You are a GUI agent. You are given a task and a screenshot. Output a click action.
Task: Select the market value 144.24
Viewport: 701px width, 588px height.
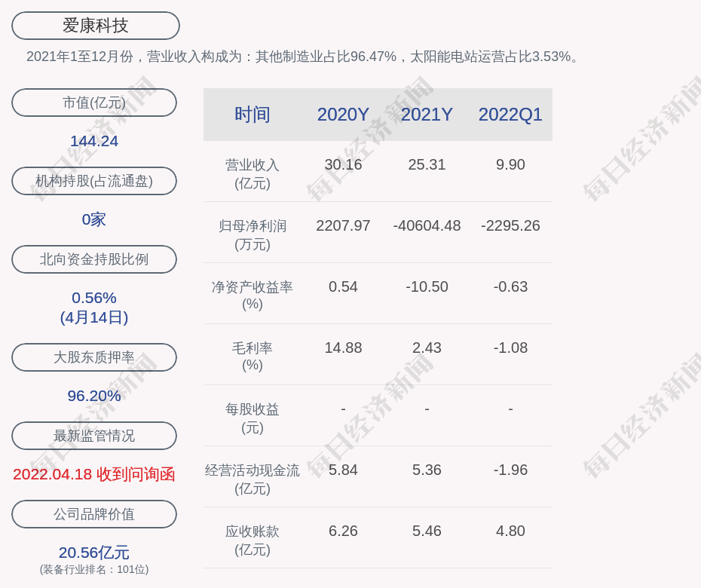(94, 141)
